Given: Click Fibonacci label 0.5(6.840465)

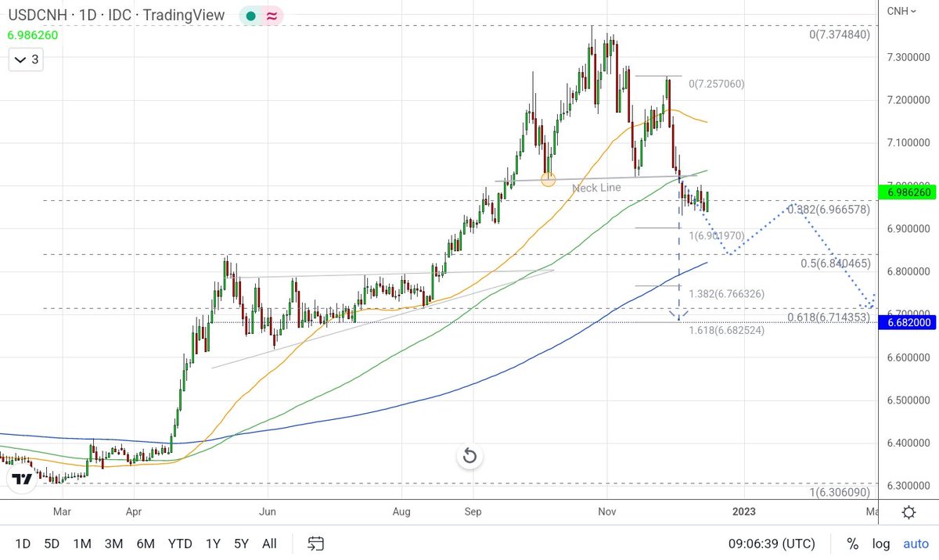Looking at the screenshot, I should point(836,264).
